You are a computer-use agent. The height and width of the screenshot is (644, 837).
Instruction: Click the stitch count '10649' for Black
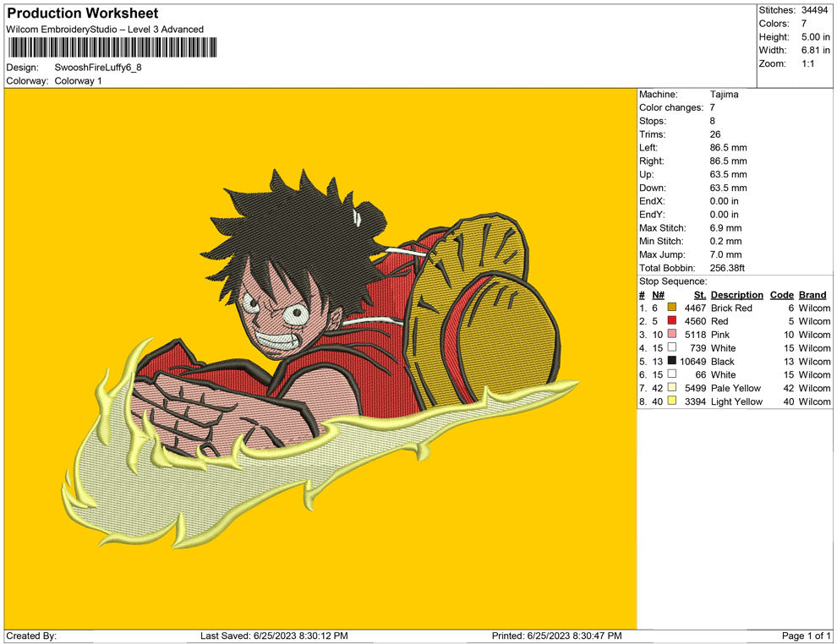pos(693,361)
